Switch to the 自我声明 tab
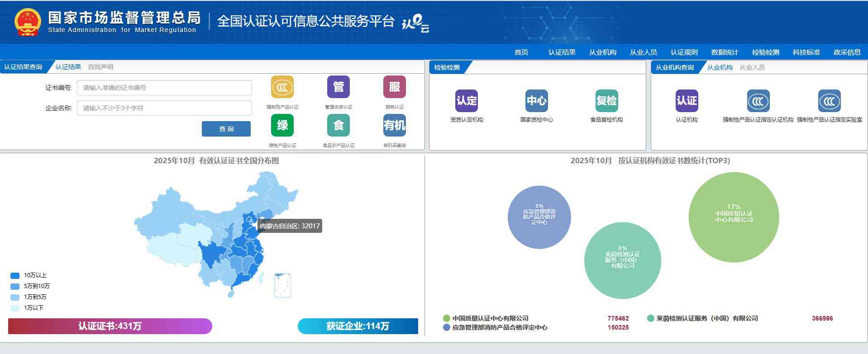Image resolution: width=868 pixels, height=354 pixels. tap(100, 67)
